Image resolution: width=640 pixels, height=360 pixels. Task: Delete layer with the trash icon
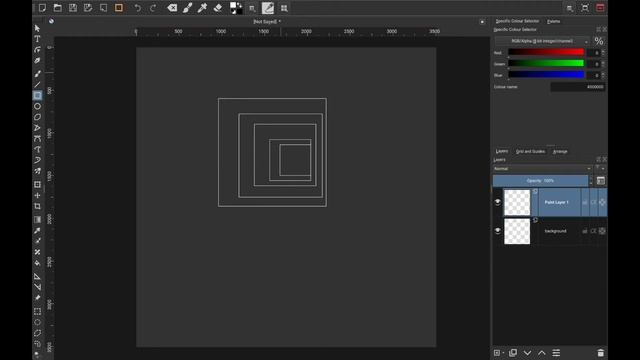[600, 353]
